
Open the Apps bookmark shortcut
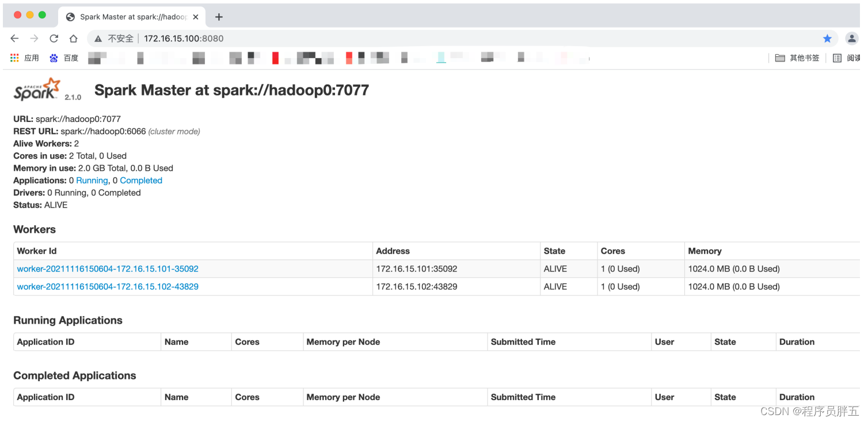24,58
